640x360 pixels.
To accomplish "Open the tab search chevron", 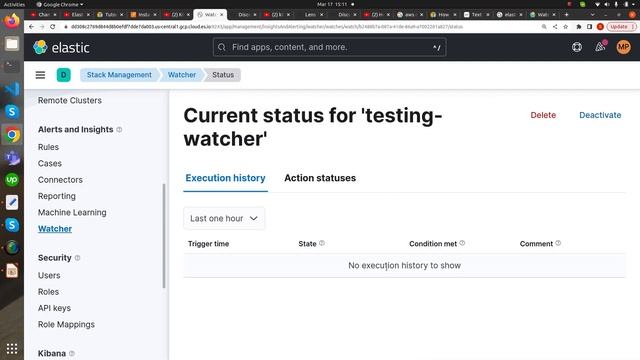I will (592, 15).
